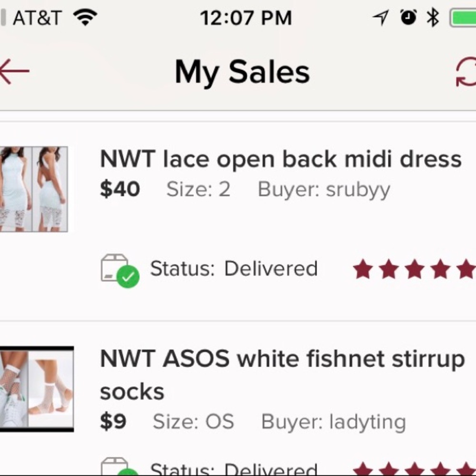Tap the 12:07 PM clock
Viewport: 476px width, 476px height.
[246, 18]
